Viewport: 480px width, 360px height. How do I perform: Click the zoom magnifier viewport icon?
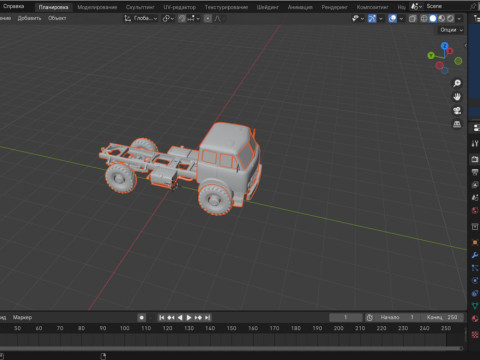[x=457, y=83]
